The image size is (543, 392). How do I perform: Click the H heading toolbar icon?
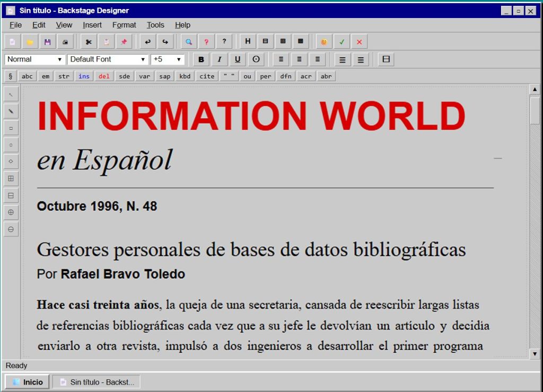point(248,41)
